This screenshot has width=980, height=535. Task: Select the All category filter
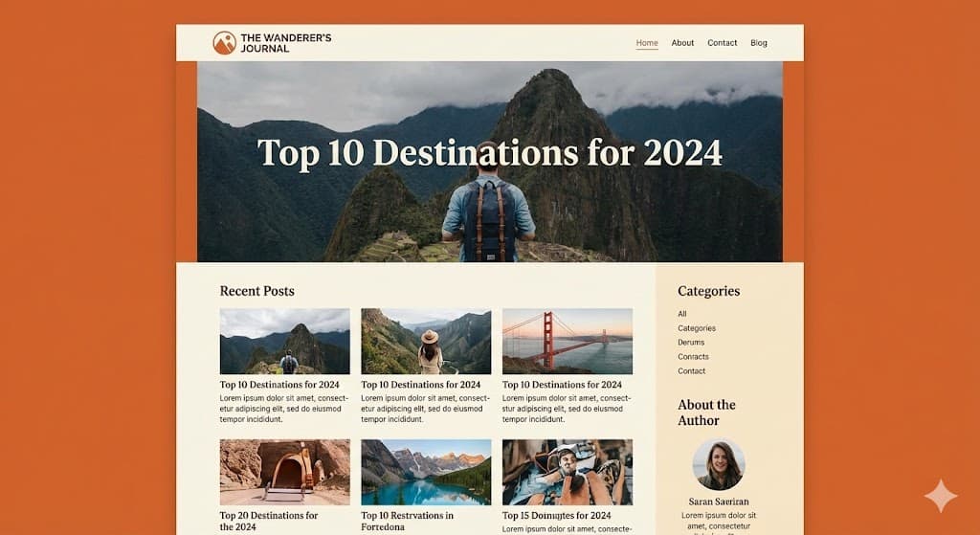681,314
